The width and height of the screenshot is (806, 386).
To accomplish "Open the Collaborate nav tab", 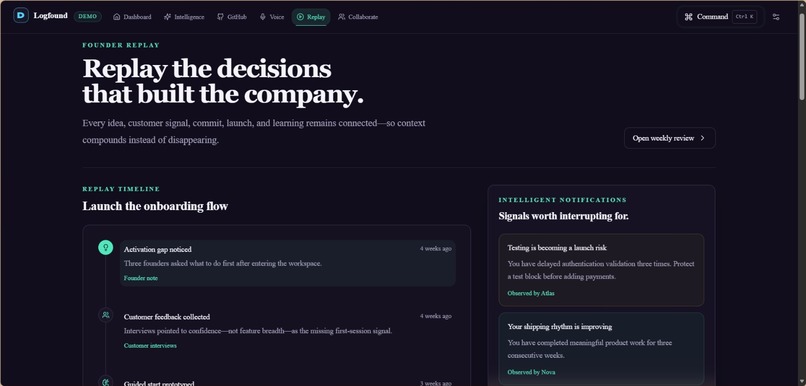I will click(x=358, y=17).
